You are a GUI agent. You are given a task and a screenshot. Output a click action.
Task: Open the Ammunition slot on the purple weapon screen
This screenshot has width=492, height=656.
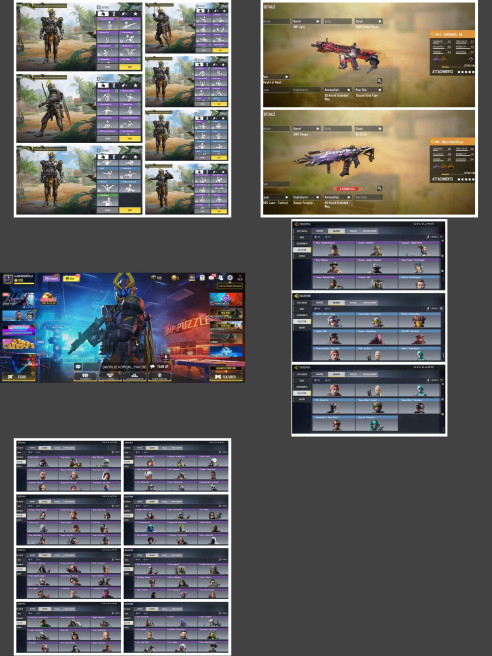click(338, 197)
